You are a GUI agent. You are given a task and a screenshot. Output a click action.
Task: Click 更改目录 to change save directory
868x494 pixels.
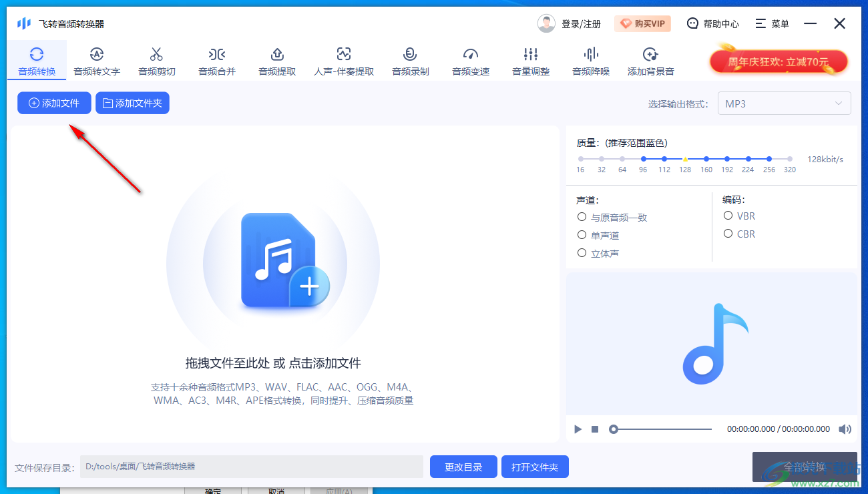coord(463,467)
